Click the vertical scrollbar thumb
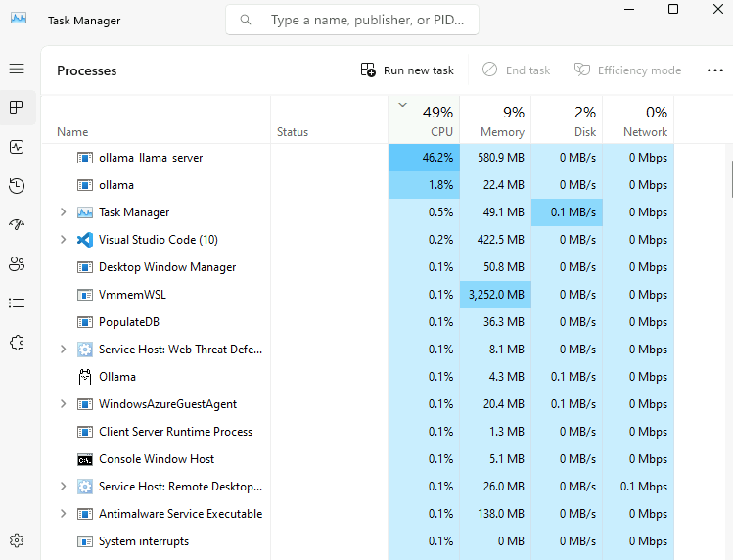Image resolution: width=733 pixels, height=560 pixels. (731, 179)
